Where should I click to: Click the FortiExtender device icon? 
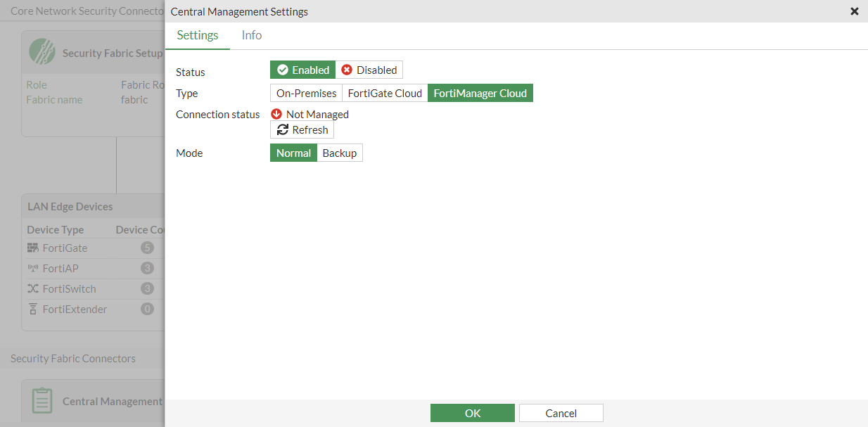click(x=33, y=309)
